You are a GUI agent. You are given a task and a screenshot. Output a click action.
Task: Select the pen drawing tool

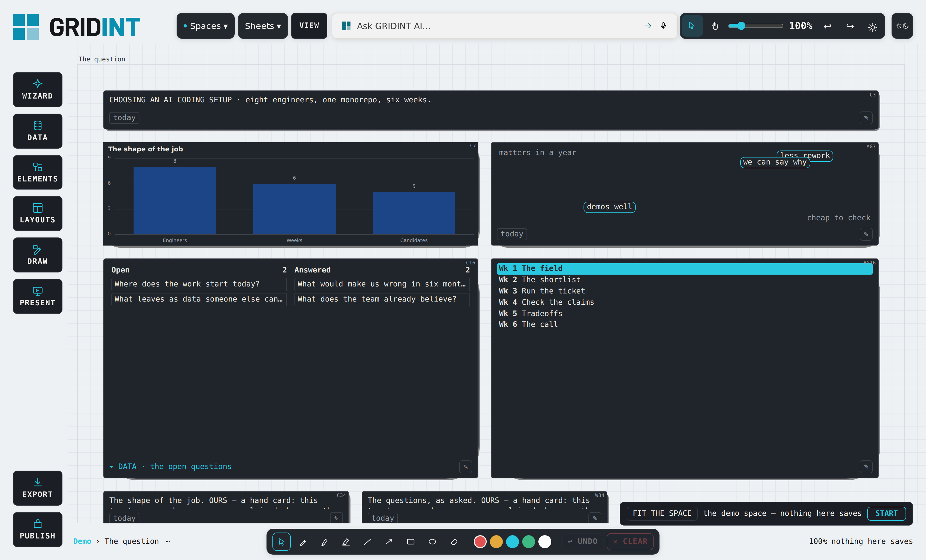coord(324,542)
